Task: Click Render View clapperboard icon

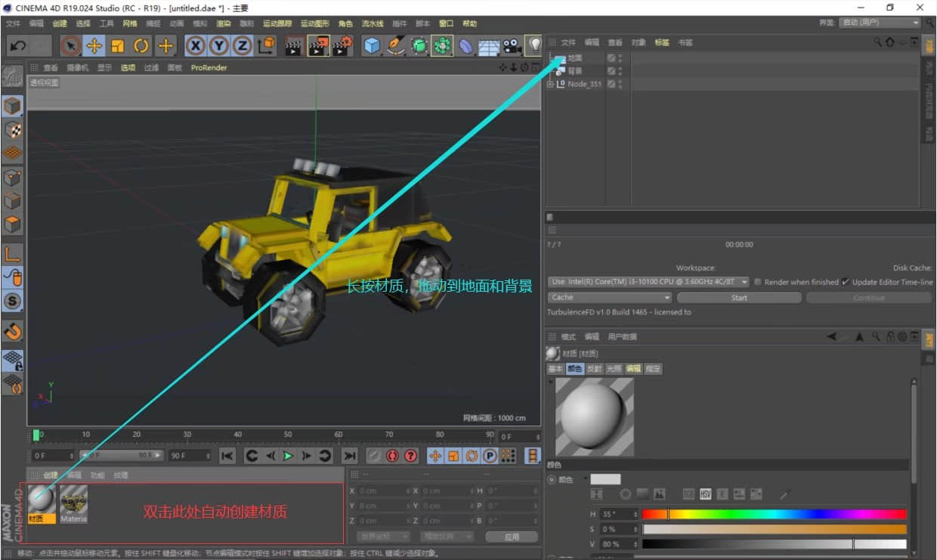Action: (294, 46)
